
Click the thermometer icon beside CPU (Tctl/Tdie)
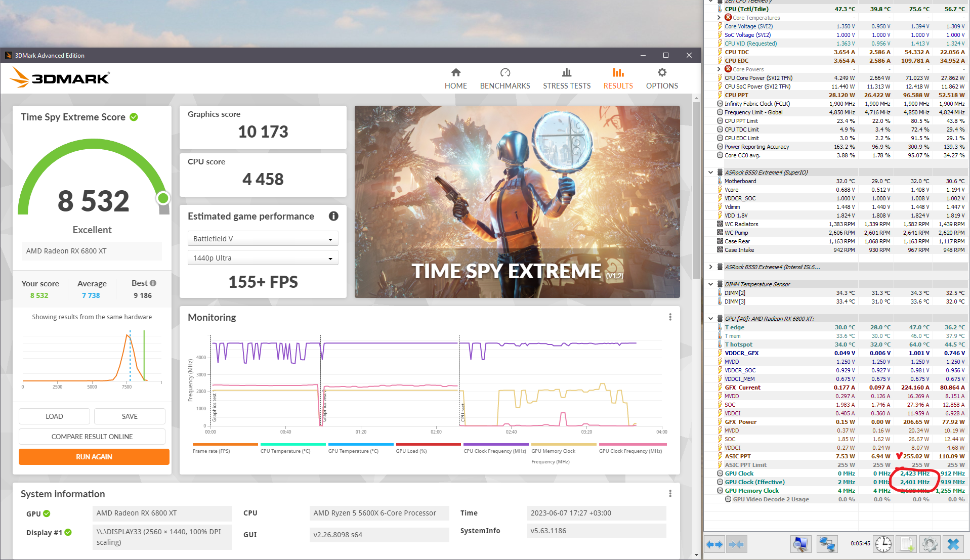(x=720, y=9)
